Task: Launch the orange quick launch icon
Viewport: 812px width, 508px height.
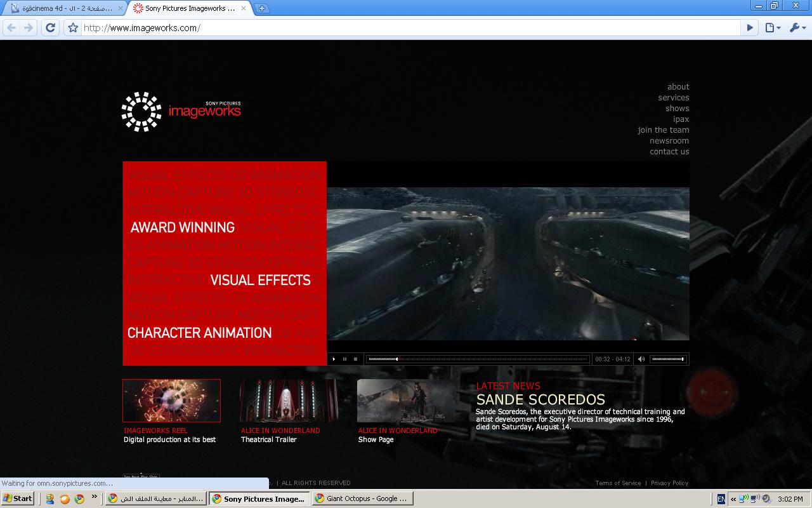Action: [x=65, y=499]
